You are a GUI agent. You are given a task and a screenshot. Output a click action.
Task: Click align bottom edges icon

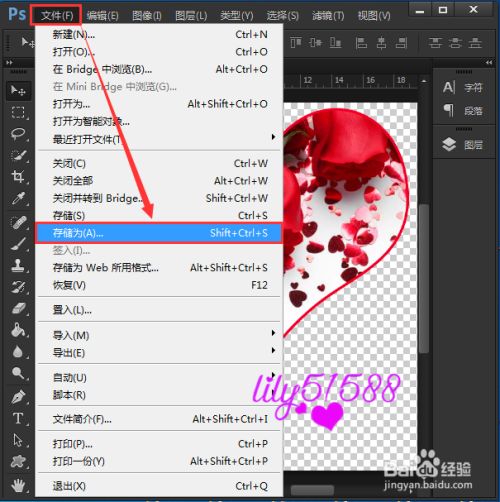tap(335, 43)
